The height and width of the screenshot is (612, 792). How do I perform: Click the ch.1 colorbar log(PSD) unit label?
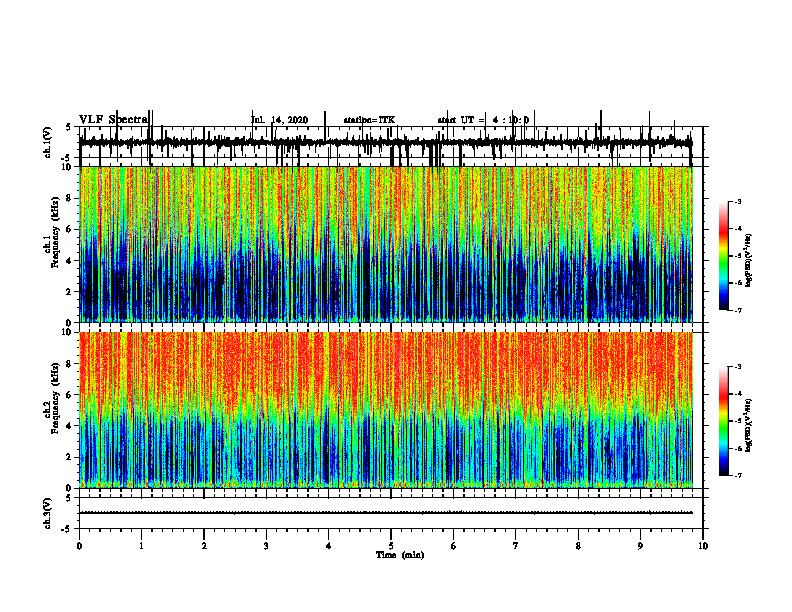click(748, 261)
